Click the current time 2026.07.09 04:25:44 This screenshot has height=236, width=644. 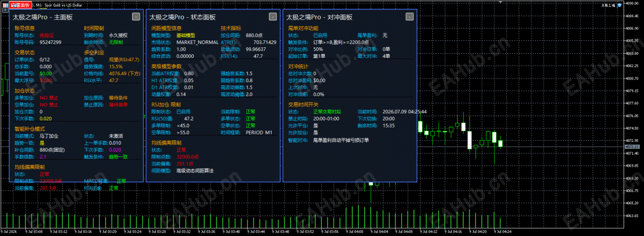(x=404, y=111)
